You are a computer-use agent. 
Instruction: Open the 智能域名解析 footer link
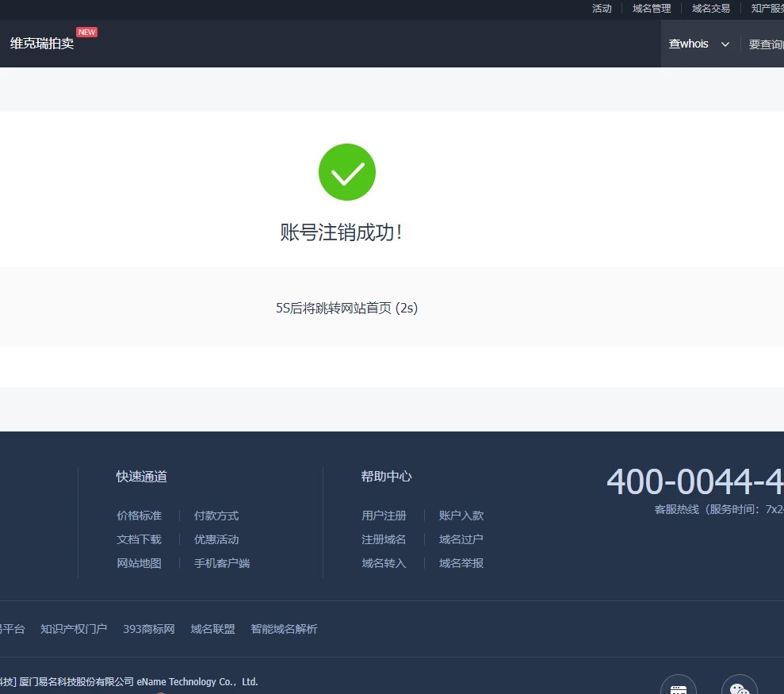click(x=284, y=629)
